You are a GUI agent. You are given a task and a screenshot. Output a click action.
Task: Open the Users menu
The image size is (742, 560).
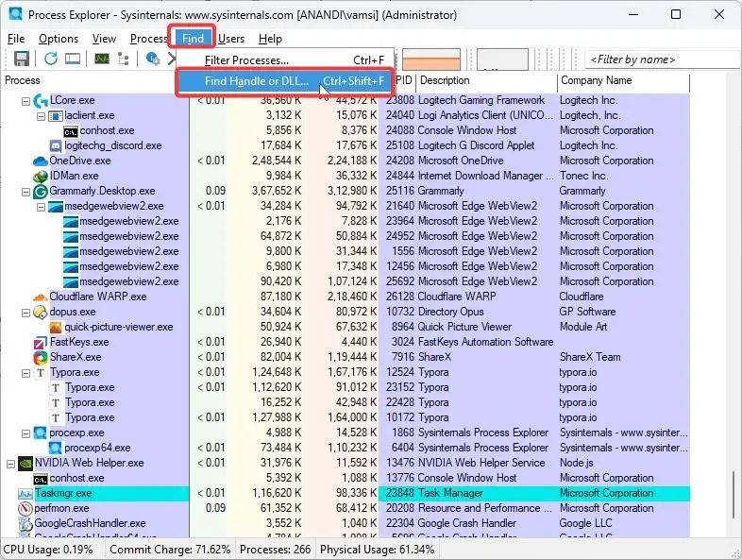pyautogui.click(x=231, y=39)
